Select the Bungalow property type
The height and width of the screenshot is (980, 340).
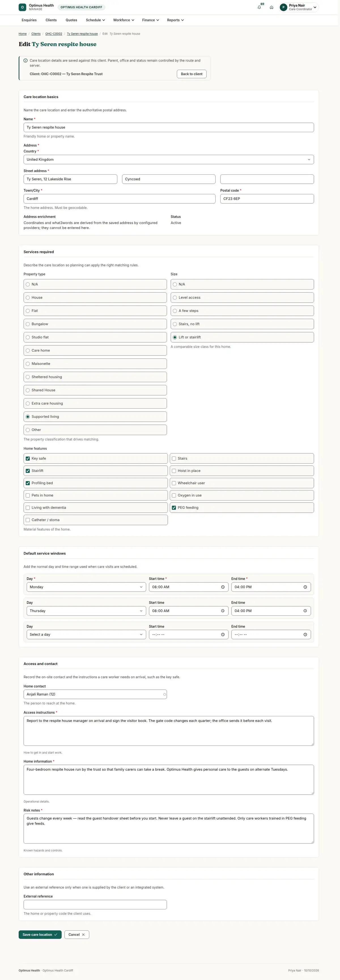(95, 324)
